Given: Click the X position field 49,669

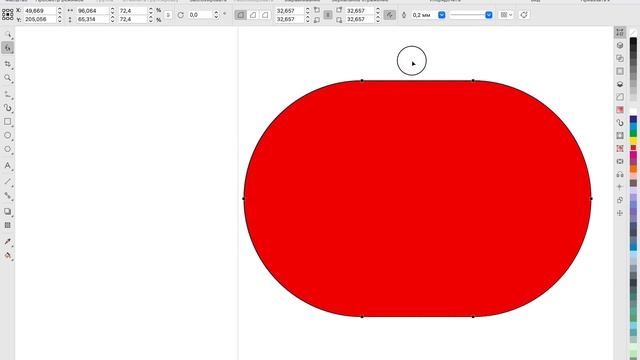Looking at the screenshot, I should [40, 11].
